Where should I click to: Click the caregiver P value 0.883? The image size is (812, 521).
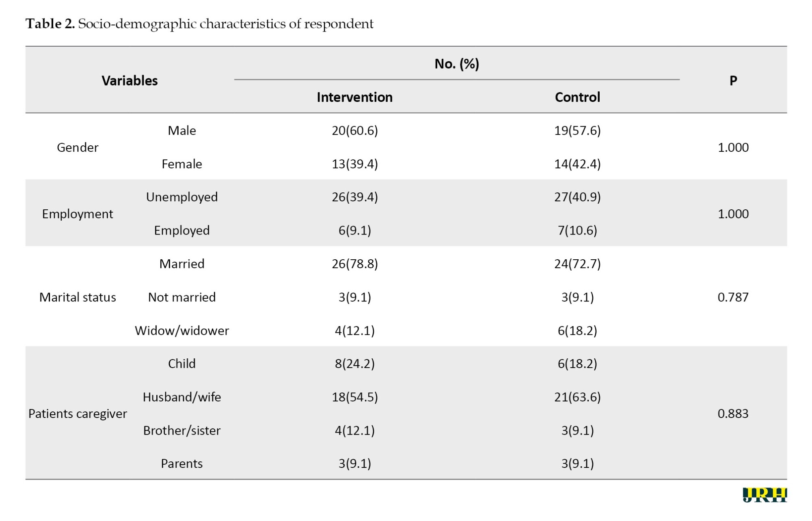point(733,413)
